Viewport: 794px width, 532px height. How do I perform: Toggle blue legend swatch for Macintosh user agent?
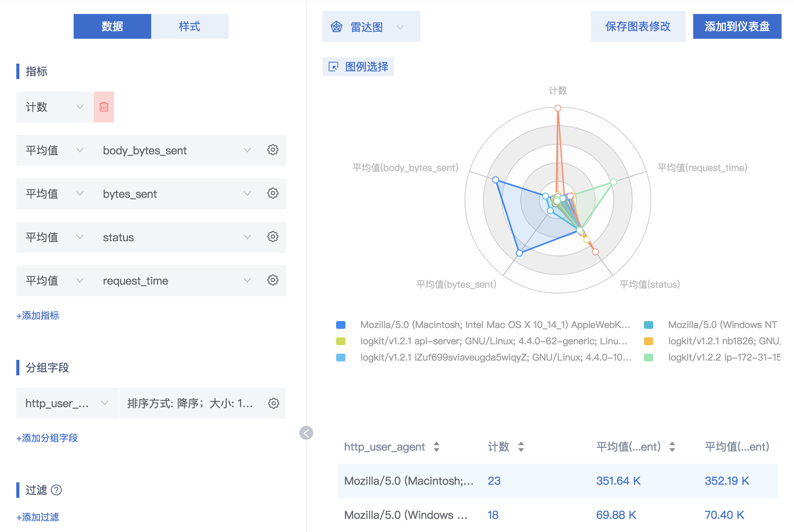pyautogui.click(x=341, y=325)
